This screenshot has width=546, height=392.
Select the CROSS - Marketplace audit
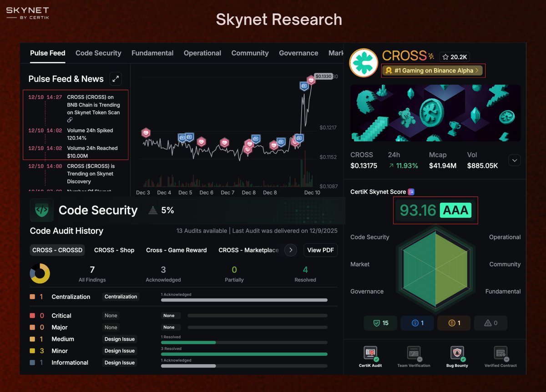(248, 250)
